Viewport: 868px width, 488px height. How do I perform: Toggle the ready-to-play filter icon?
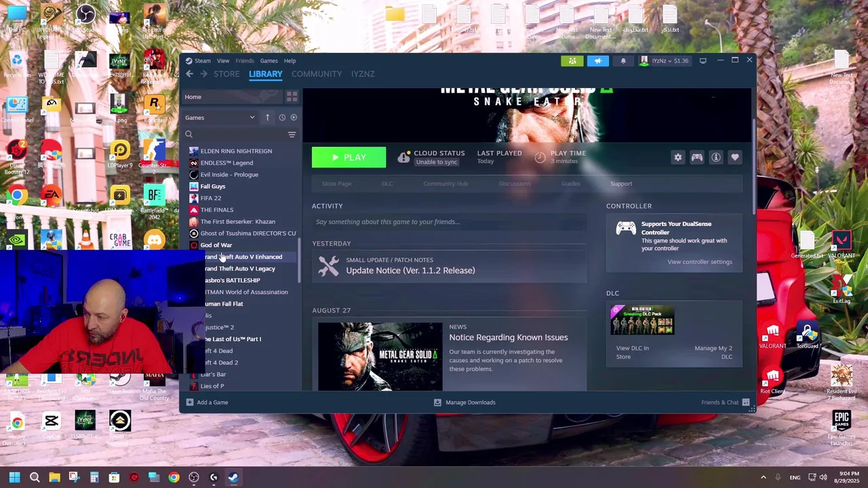[294, 117]
